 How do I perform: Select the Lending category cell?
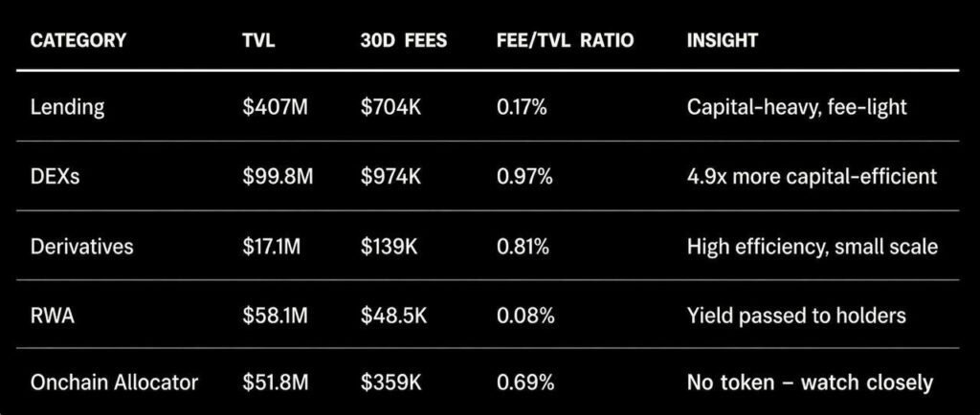pyautogui.click(x=67, y=107)
